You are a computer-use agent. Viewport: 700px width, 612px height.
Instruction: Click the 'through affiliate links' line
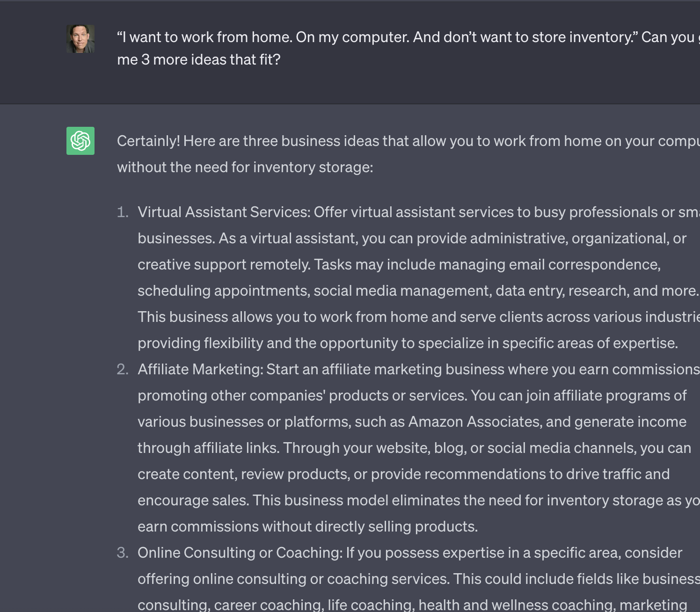coord(415,448)
